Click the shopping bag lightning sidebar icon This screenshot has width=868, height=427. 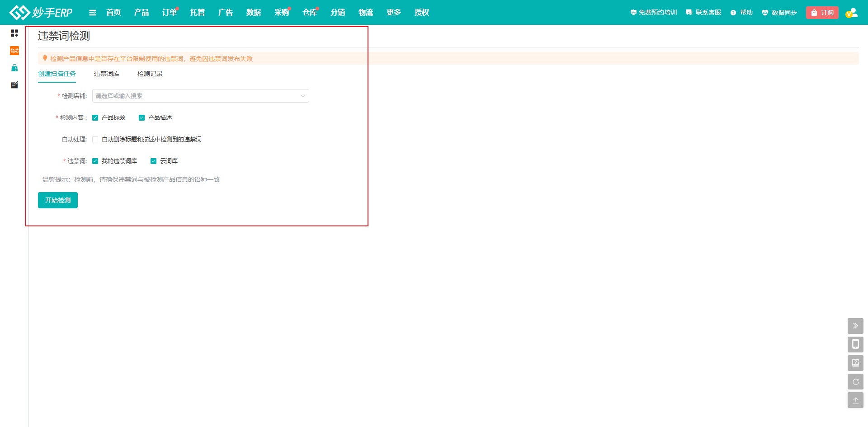(14, 68)
